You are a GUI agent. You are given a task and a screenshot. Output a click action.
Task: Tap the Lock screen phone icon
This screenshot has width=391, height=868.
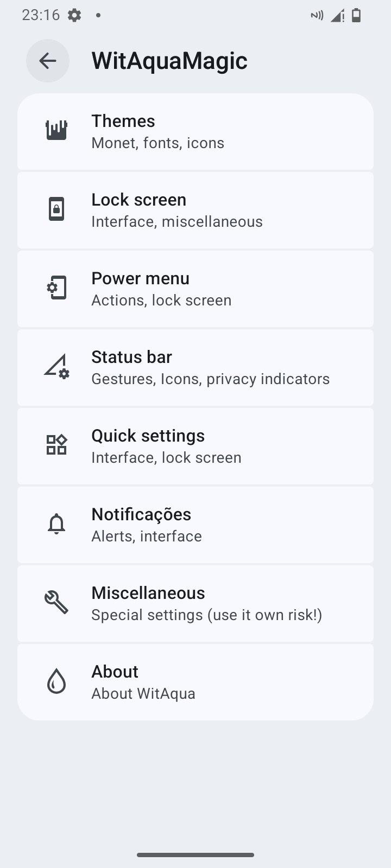coord(56,209)
